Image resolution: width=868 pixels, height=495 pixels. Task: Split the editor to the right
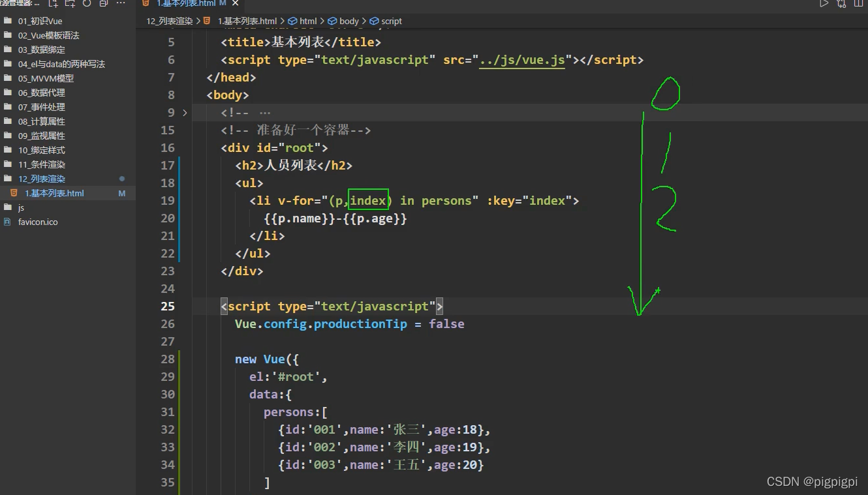pos(858,3)
